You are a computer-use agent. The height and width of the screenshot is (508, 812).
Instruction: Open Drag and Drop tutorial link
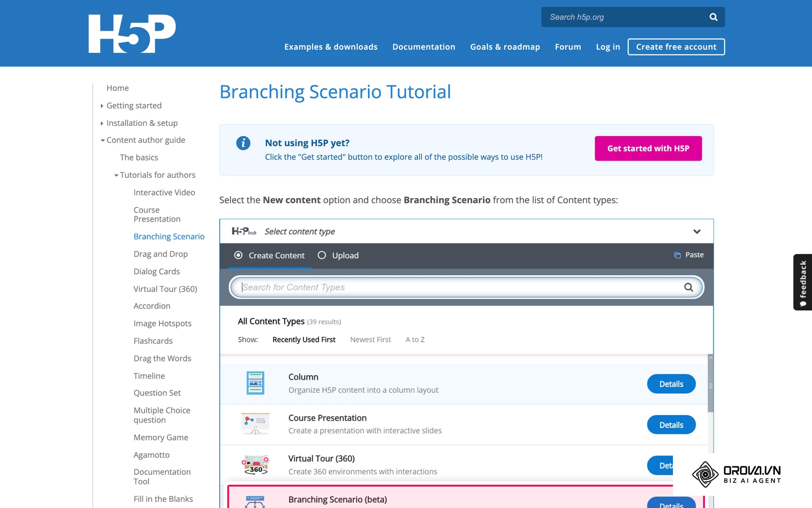pyautogui.click(x=160, y=254)
